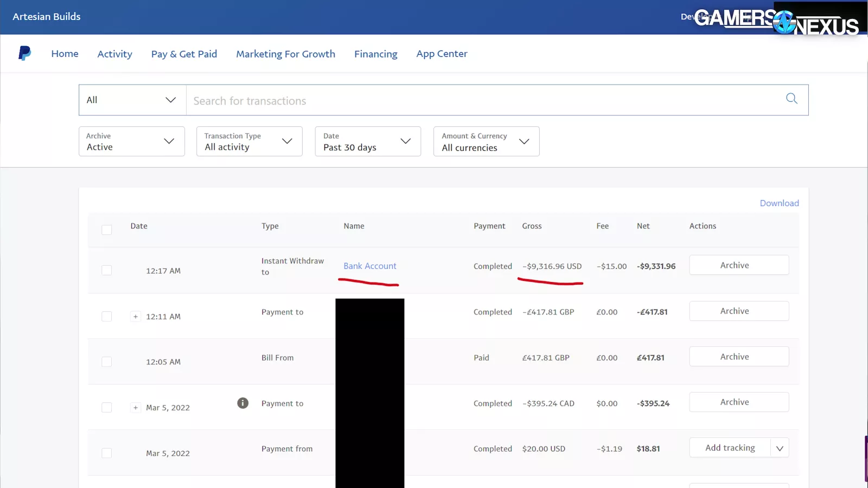The width and height of the screenshot is (868, 488).
Task: Open the Archive Active filter dropdown
Action: click(x=131, y=142)
